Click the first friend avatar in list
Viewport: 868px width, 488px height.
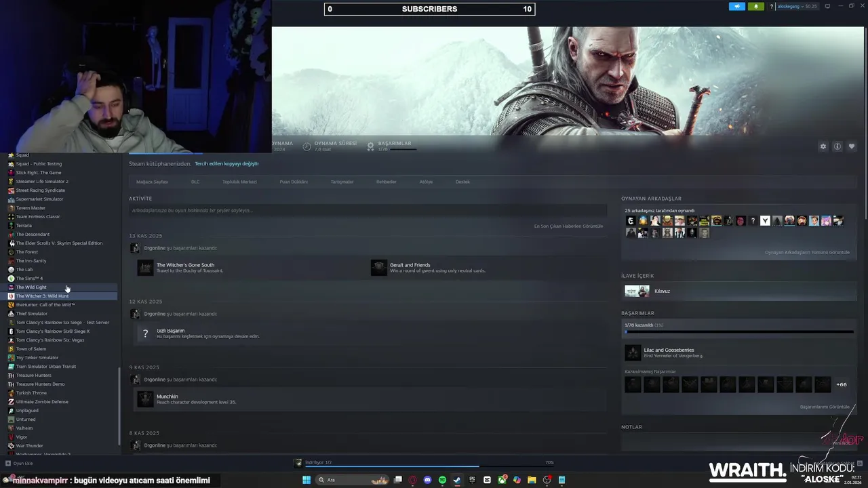pyautogui.click(x=631, y=221)
